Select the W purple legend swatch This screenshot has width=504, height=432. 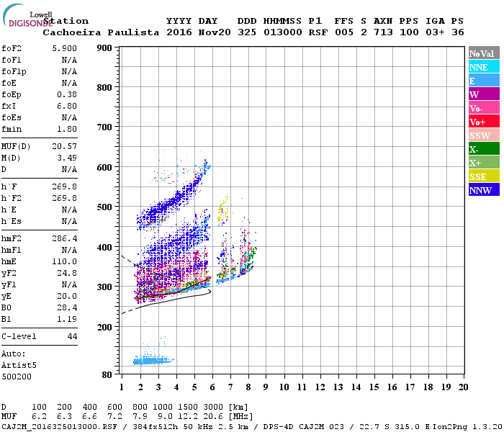click(x=484, y=94)
